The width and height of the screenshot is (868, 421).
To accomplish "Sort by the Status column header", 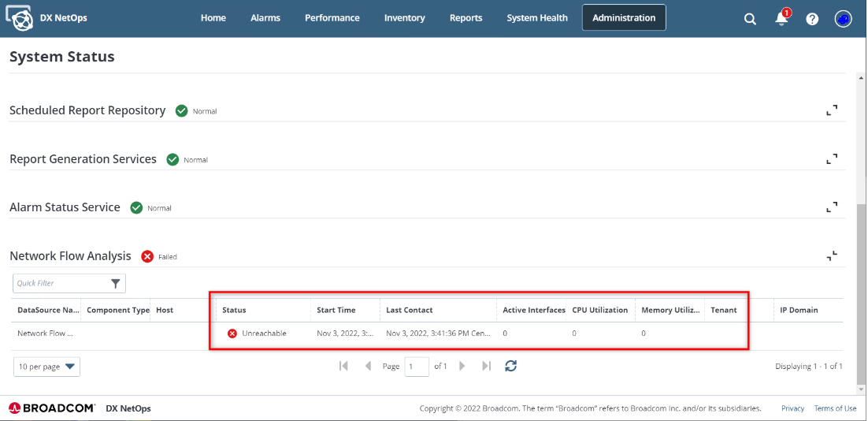I will pos(235,310).
